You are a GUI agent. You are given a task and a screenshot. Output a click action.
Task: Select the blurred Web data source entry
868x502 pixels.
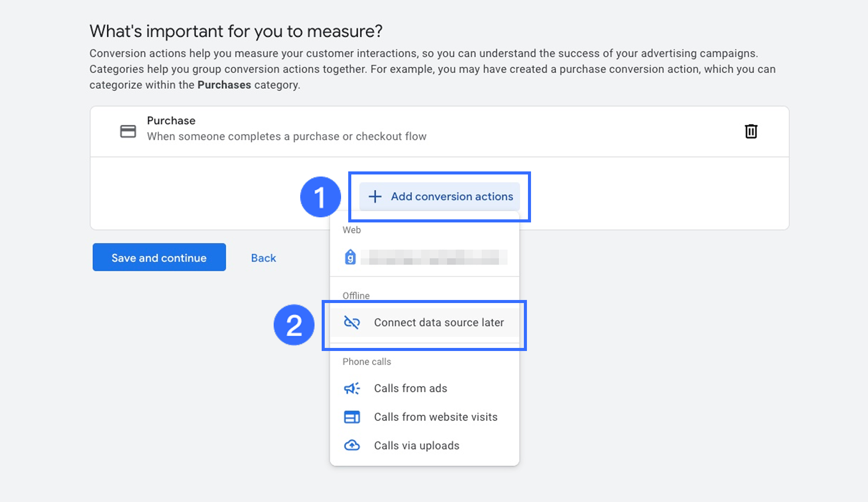433,257
